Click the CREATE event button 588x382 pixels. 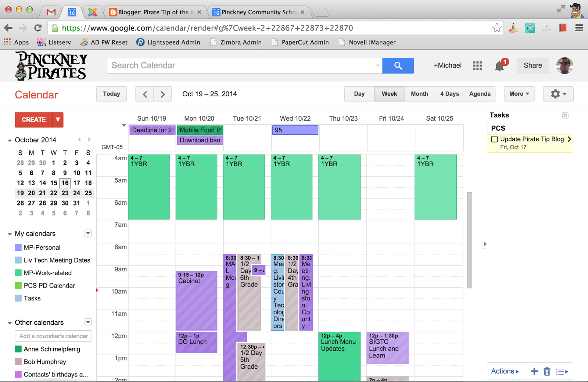[34, 120]
